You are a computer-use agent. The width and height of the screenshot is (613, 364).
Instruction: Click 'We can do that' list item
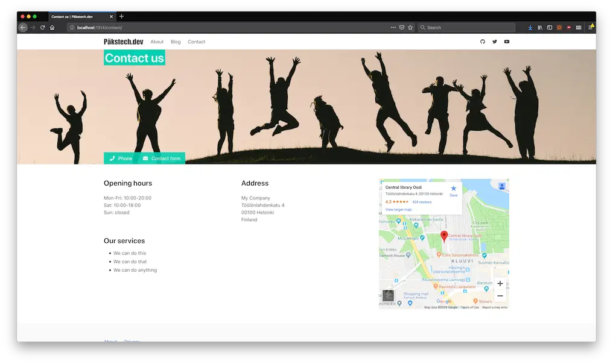[x=130, y=262]
